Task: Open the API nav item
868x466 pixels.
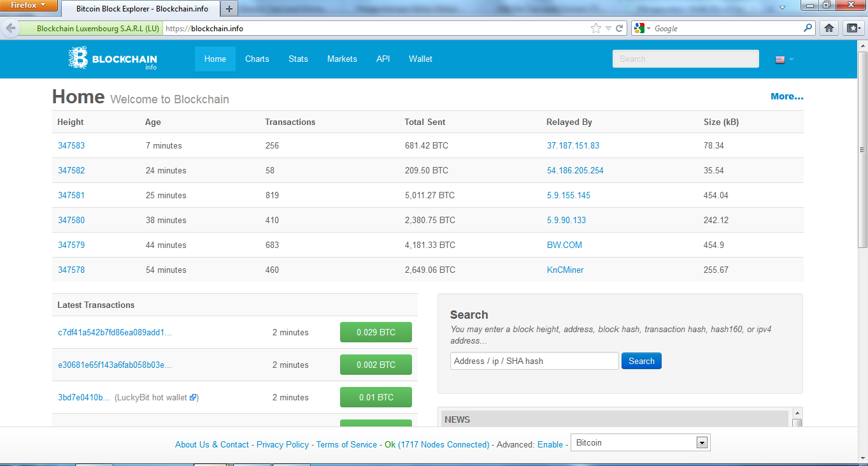Action: 383,59
